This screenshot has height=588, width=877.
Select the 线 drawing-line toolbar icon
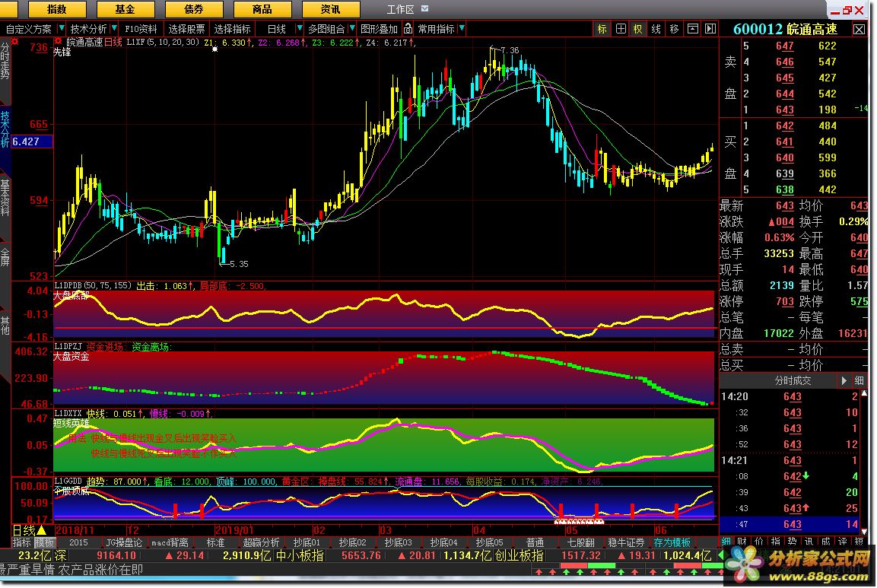pos(656,29)
